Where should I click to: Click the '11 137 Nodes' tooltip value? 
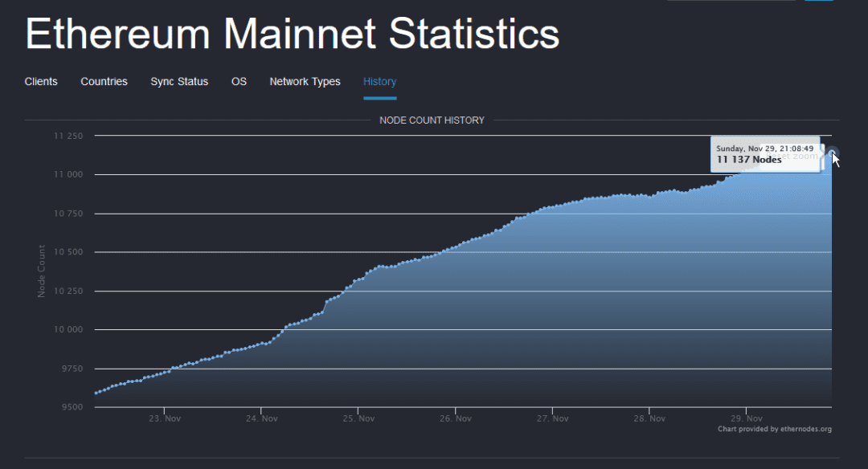[x=749, y=160]
